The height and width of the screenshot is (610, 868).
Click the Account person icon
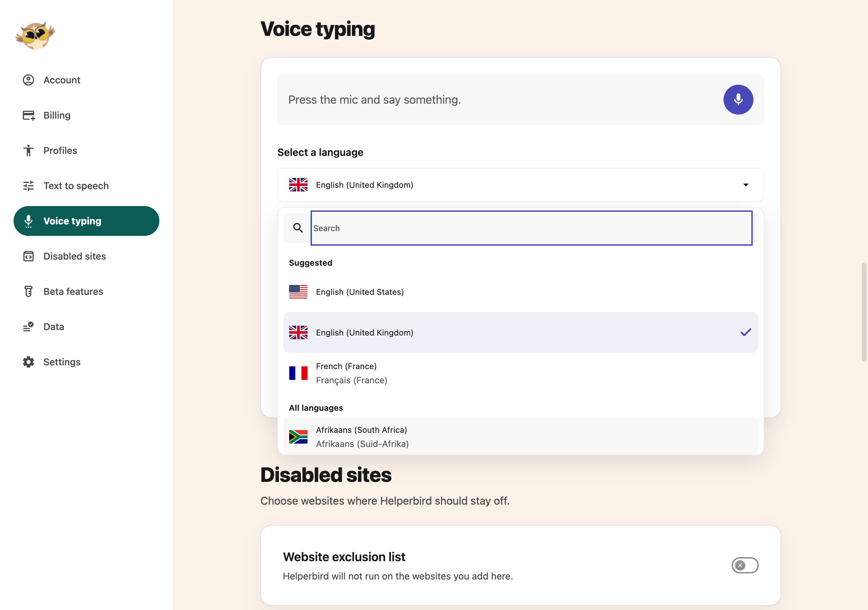(x=28, y=80)
